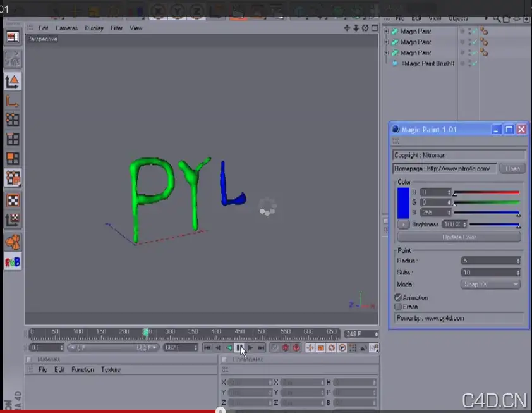Click the Object Manager search magnifier icon

[497, 19]
